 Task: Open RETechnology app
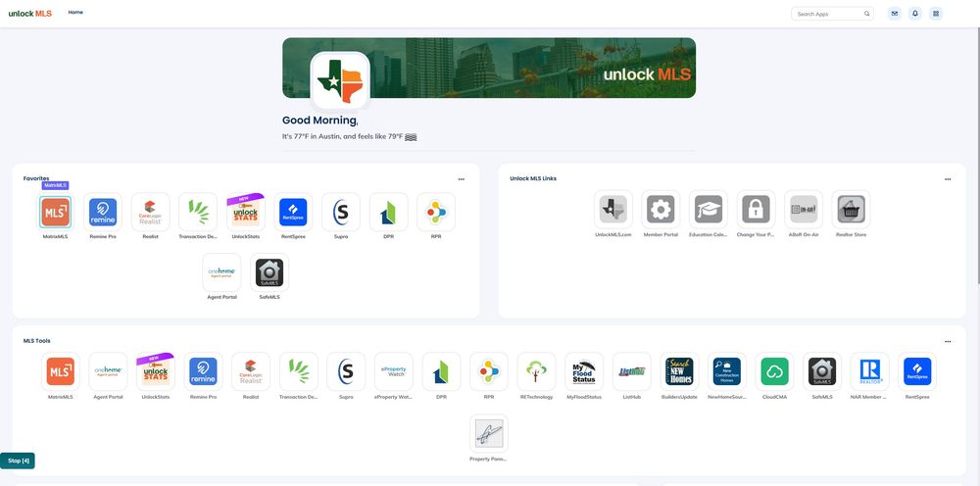click(x=536, y=371)
